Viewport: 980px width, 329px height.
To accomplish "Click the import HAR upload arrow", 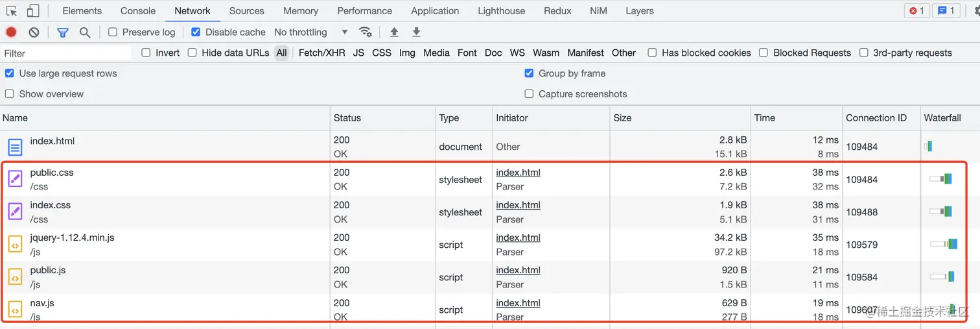I will pyautogui.click(x=394, y=32).
